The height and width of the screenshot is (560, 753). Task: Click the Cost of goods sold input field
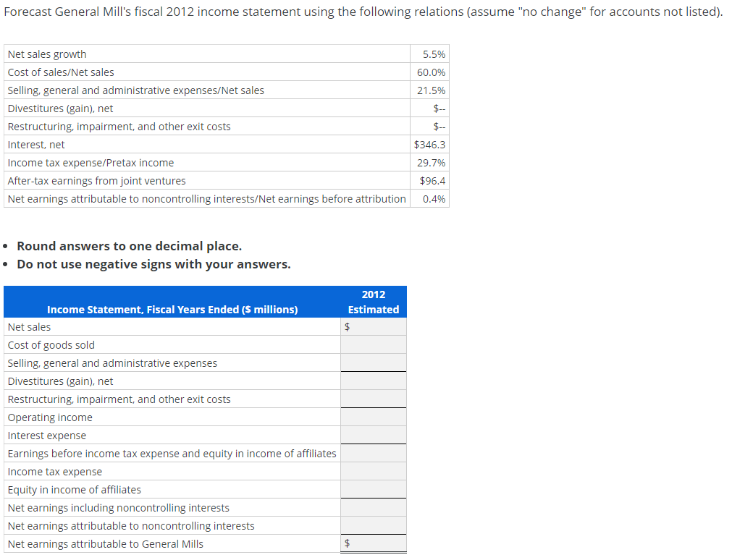tap(374, 344)
